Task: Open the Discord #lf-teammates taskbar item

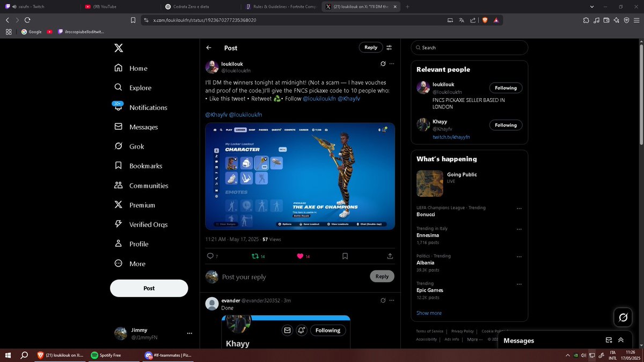Action: [x=168, y=355]
